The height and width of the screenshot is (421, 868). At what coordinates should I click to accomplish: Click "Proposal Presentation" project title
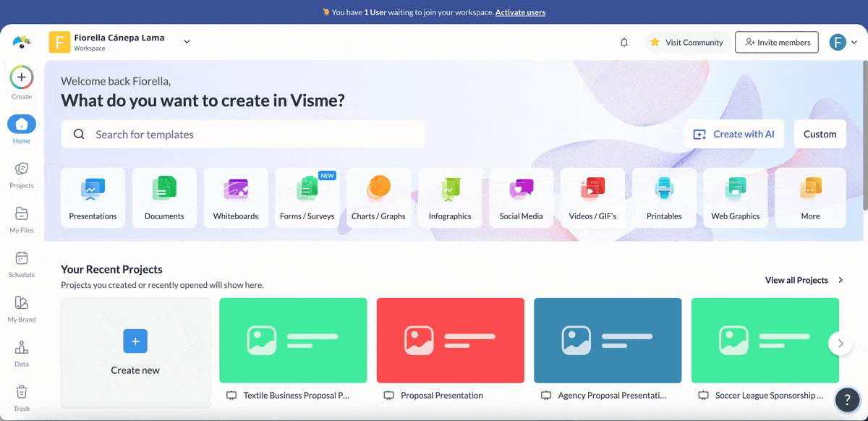tap(442, 396)
